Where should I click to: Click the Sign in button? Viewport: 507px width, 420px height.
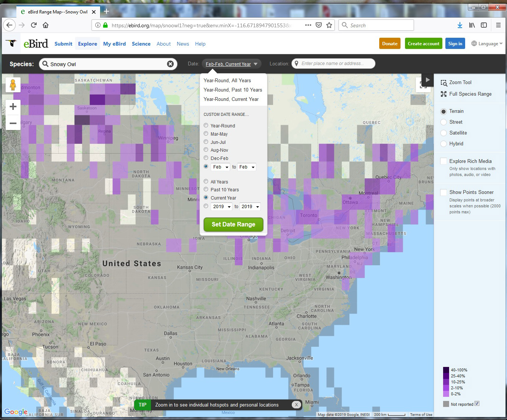click(455, 43)
